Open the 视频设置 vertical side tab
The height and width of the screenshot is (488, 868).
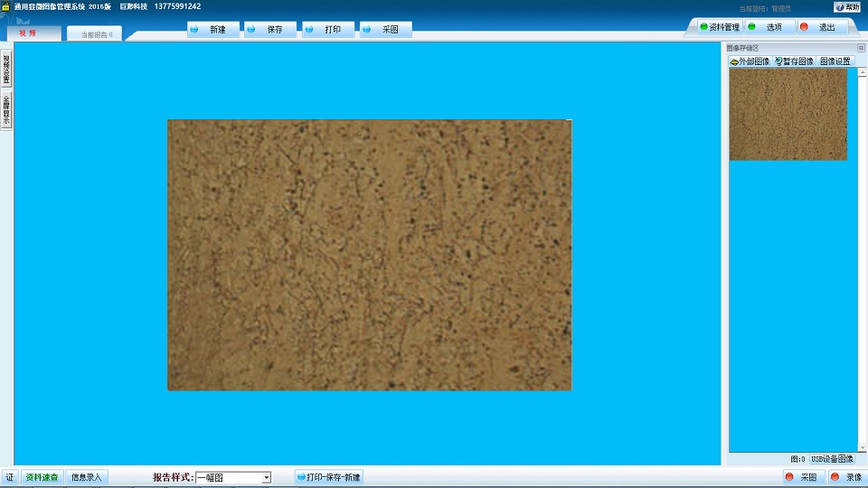coord(6,70)
